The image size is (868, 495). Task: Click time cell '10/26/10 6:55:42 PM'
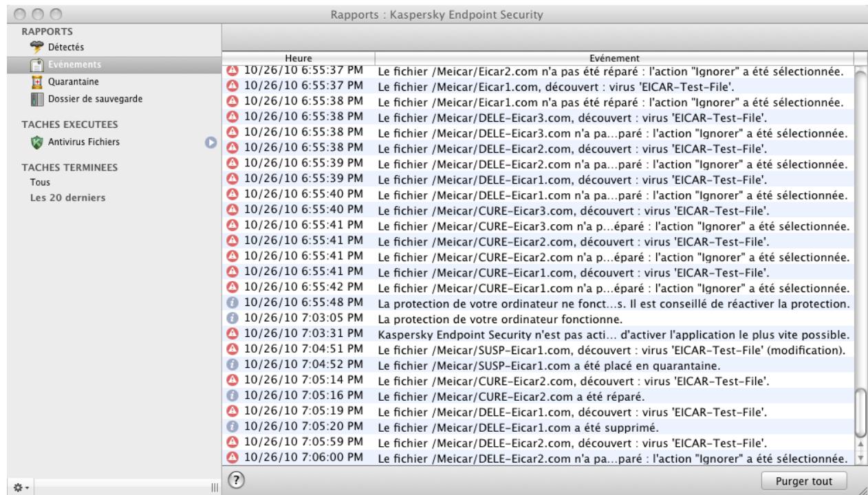tap(304, 287)
